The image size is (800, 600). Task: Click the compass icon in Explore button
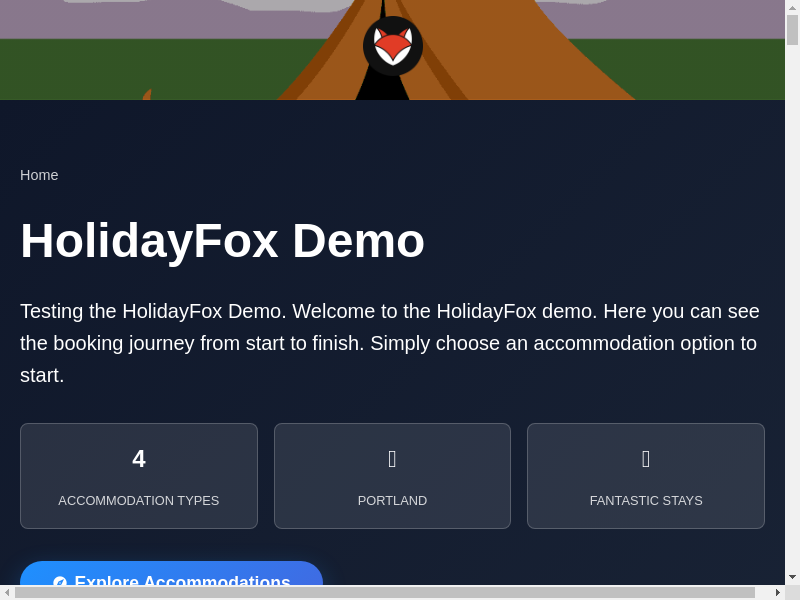(60, 583)
